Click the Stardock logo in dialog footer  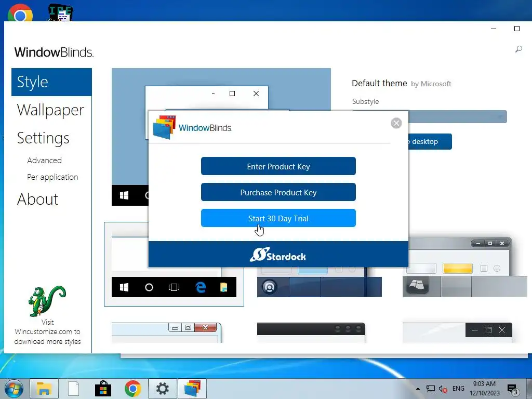(278, 255)
